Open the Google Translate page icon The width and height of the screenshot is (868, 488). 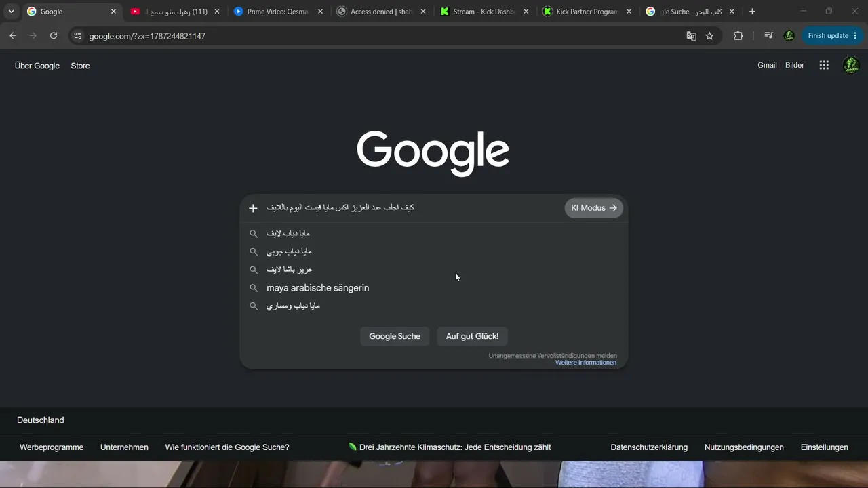[691, 36]
